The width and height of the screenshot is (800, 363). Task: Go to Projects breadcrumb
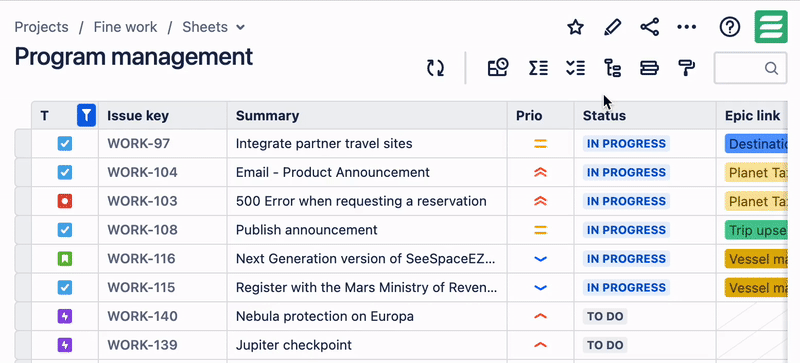coord(41,27)
